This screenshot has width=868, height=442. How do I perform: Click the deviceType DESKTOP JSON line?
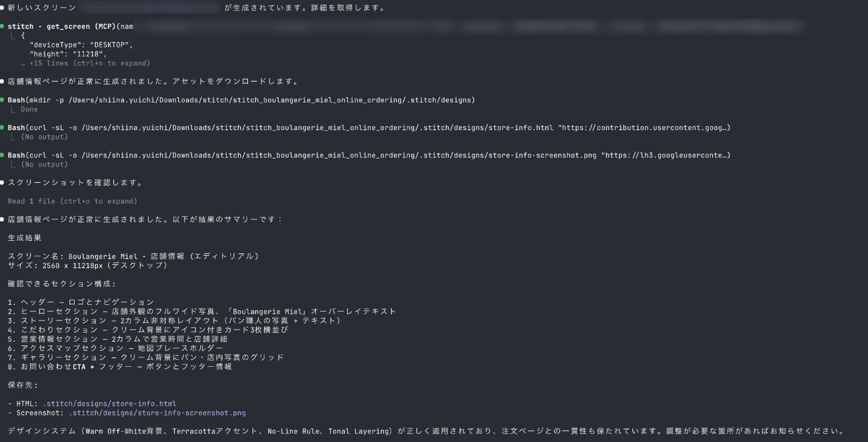click(81, 45)
